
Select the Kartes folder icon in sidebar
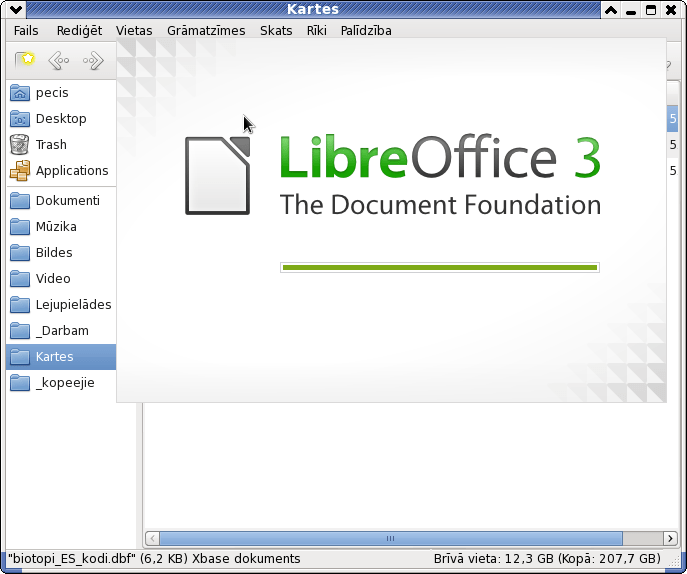click(x=20, y=357)
